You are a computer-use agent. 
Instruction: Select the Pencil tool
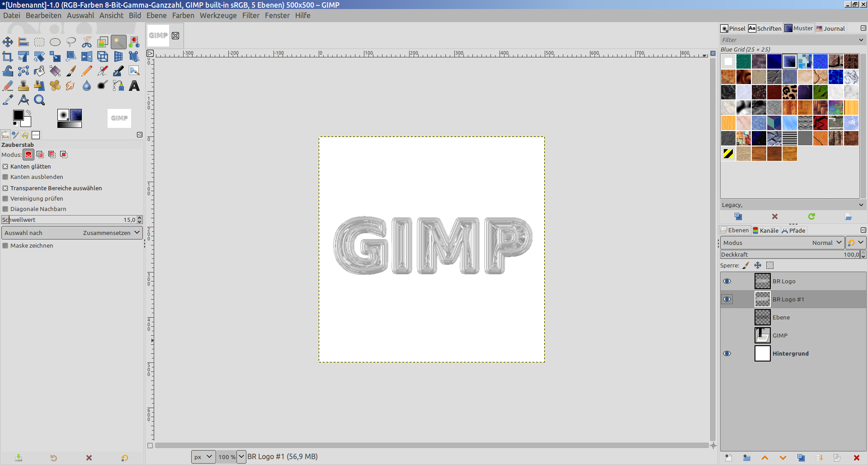87,71
